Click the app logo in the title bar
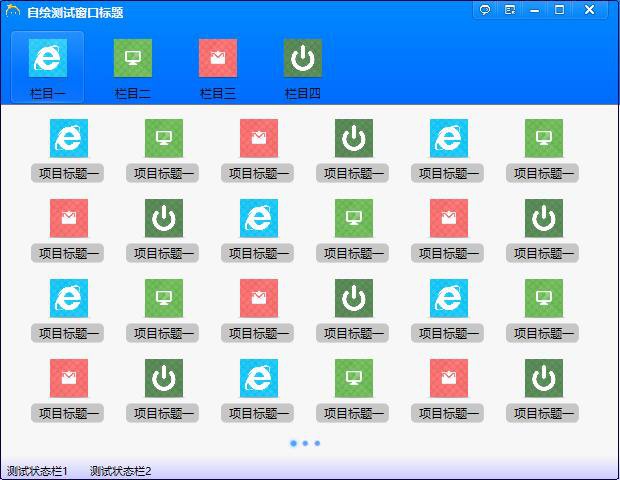Image resolution: width=620 pixels, height=480 pixels. tap(13, 12)
